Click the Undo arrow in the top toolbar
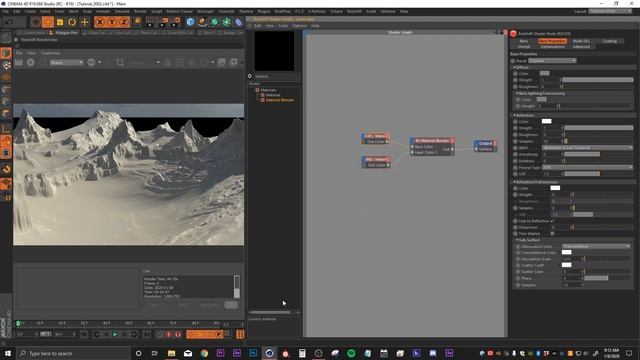The height and width of the screenshot is (360, 640). pyautogui.click(x=9, y=22)
